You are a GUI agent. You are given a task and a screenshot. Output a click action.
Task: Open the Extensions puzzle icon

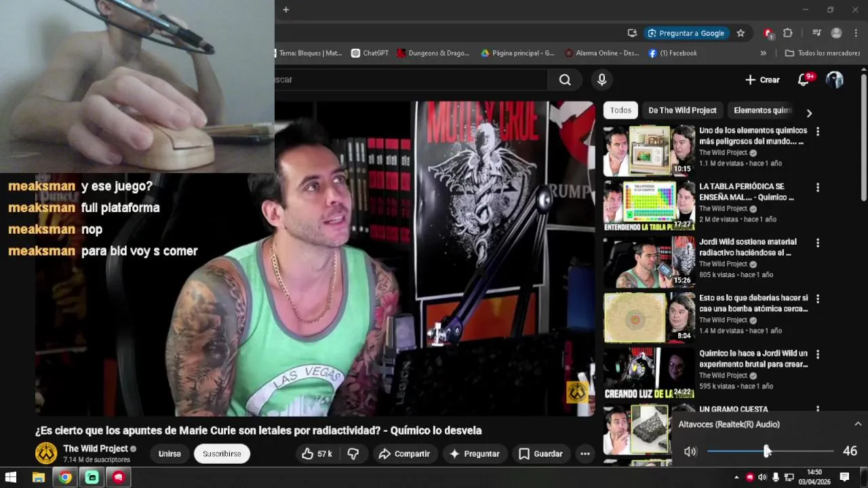point(787,33)
